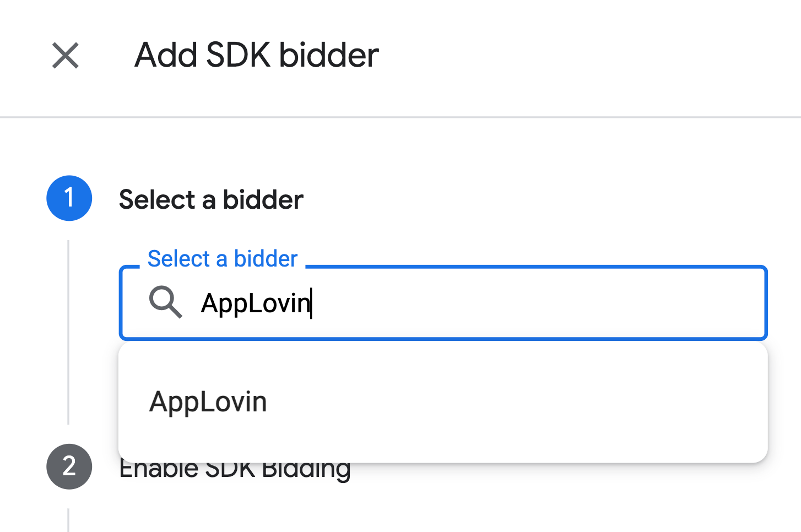Click the bold "Select a bidder" step heading
This screenshot has height=532, width=801.
[x=211, y=199]
